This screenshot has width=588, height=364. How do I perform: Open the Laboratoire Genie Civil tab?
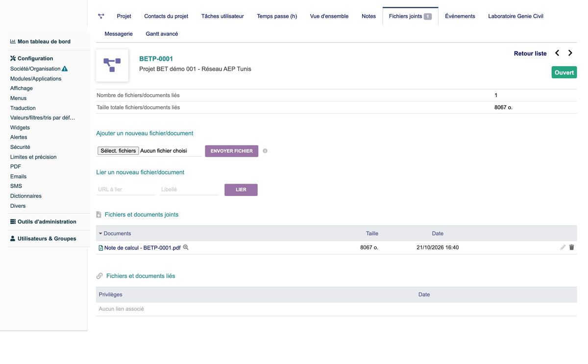[x=515, y=16]
